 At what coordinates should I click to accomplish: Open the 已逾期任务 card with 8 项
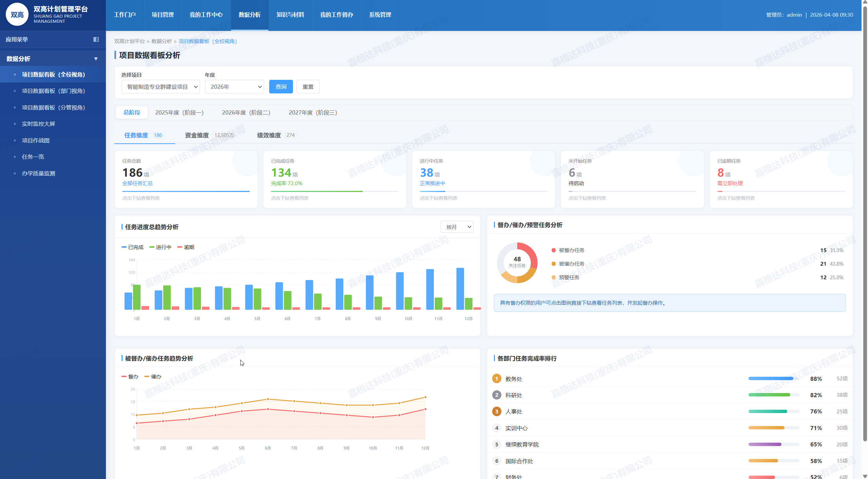tap(781, 179)
